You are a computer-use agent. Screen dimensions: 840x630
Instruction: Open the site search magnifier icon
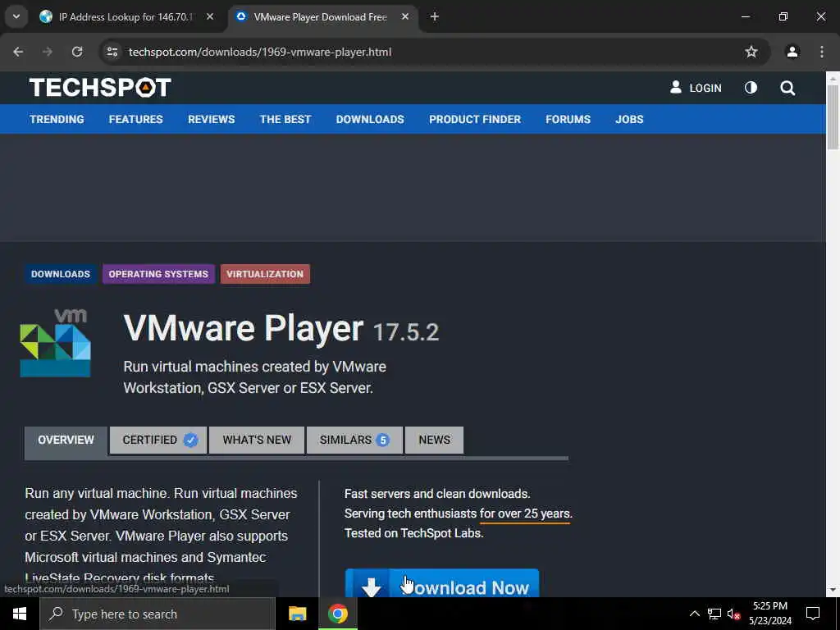click(x=787, y=88)
